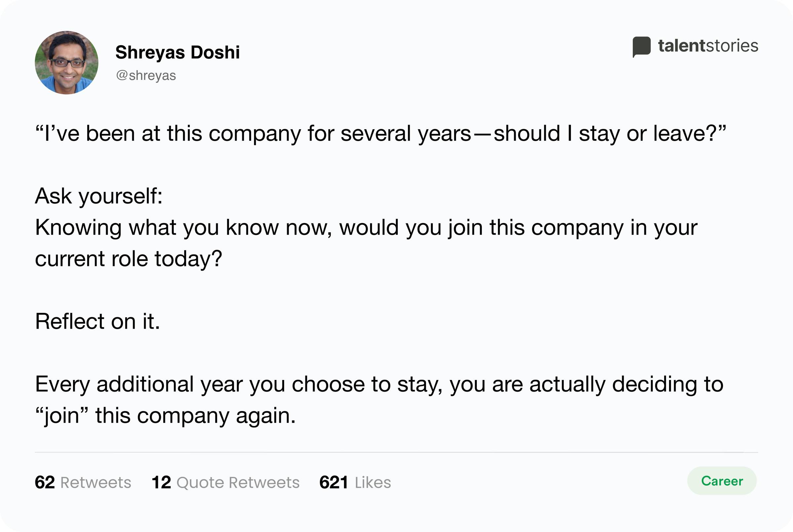
Task: View the Quote Retweets label
Action: (238, 482)
